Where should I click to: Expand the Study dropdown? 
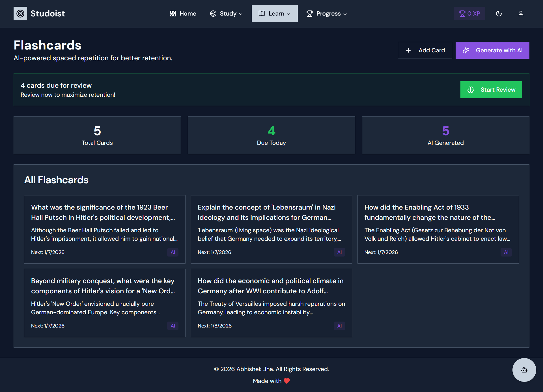click(241, 14)
